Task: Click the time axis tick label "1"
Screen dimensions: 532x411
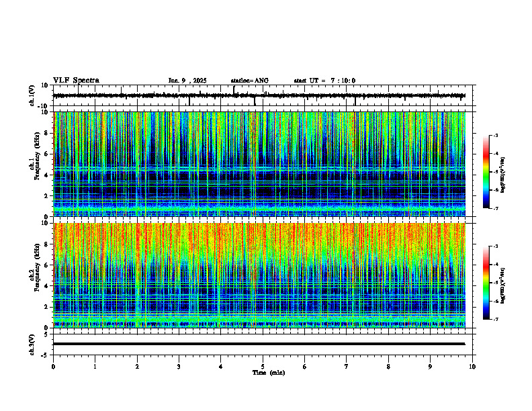Action: click(95, 367)
